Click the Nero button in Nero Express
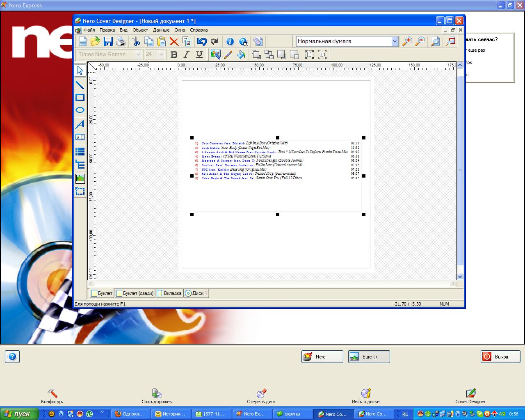The width and height of the screenshot is (525, 420). [322, 357]
